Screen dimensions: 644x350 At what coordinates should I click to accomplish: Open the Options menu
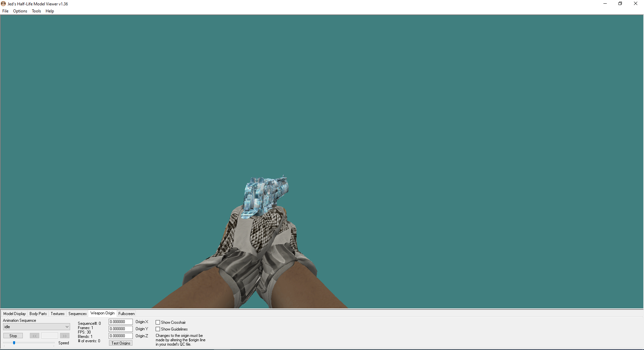point(20,11)
